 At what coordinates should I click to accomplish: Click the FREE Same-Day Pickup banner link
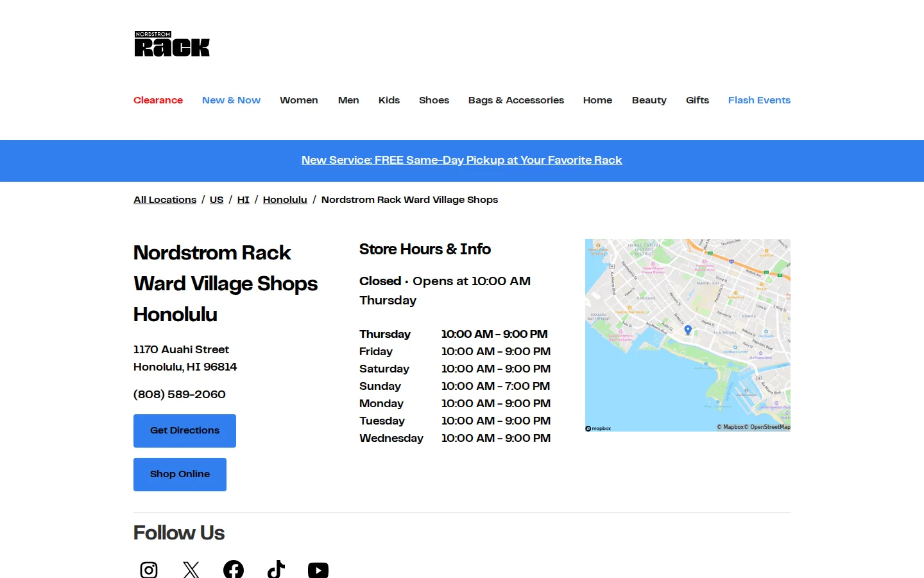462,161
